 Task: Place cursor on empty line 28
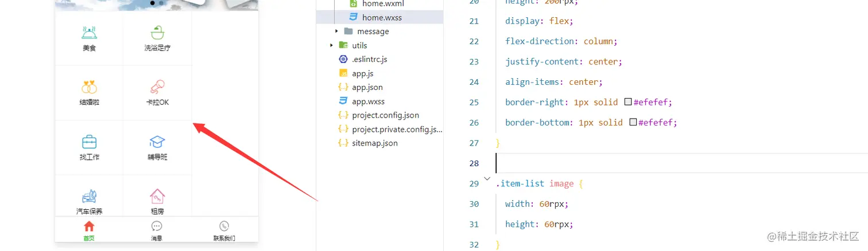point(681,163)
